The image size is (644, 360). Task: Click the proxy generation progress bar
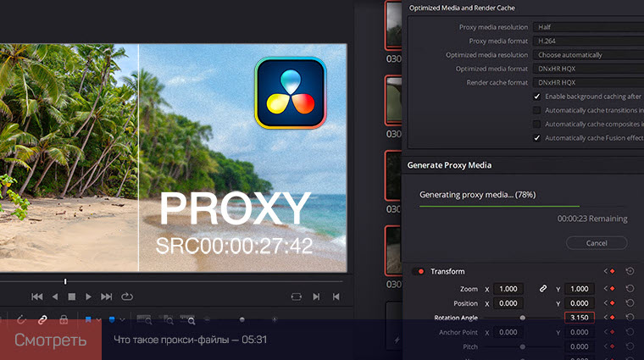click(523, 206)
